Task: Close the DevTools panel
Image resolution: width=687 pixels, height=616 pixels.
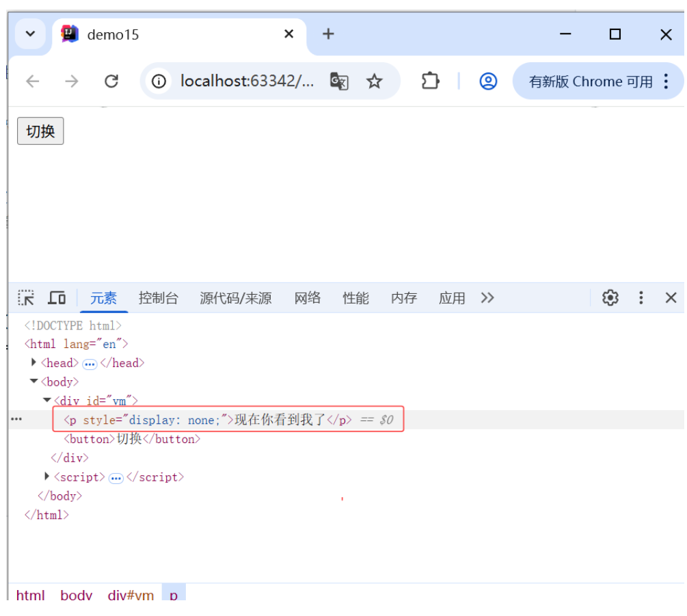Action: pyautogui.click(x=671, y=298)
